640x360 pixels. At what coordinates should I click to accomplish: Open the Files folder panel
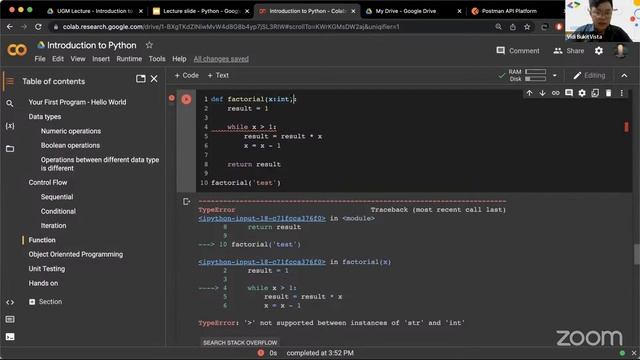pos(10,149)
